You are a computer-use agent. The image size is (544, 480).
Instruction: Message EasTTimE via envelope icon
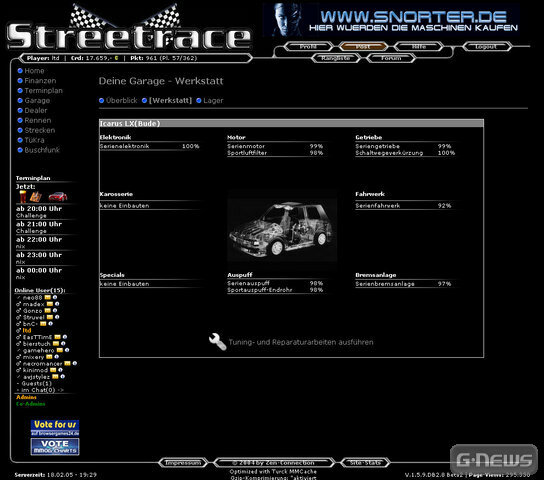[x=58, y=337]
